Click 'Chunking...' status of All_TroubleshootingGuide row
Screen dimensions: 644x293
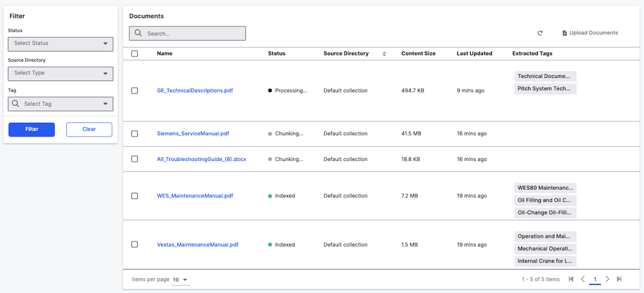286,159
